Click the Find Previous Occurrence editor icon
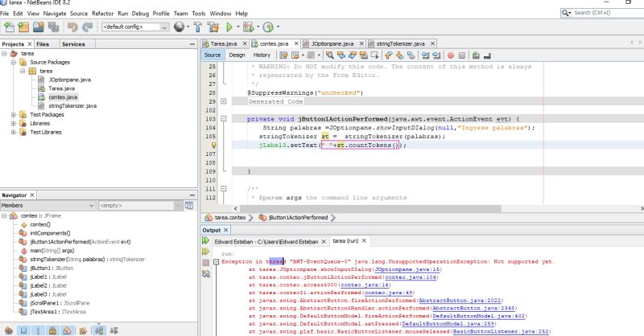 (341, 55)
